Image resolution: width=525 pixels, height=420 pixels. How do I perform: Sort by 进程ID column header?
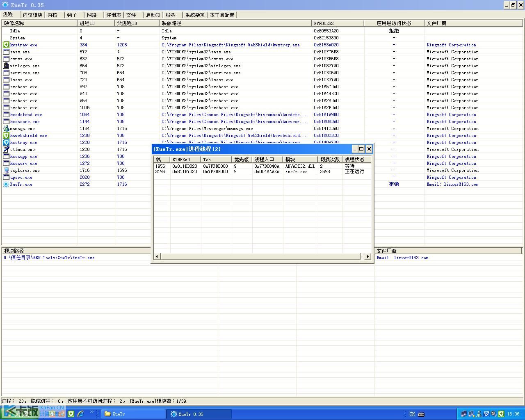pos(96,23)
